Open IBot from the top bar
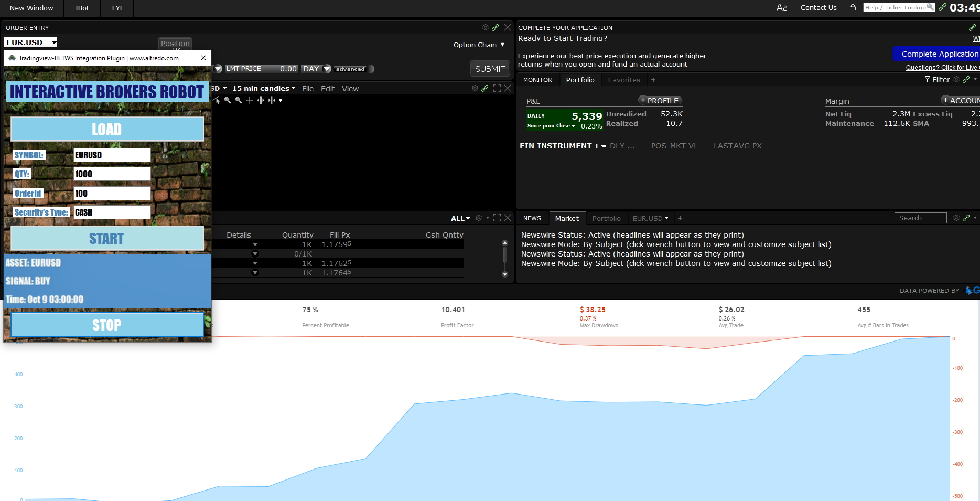980x501 pixels. [82, 8]
